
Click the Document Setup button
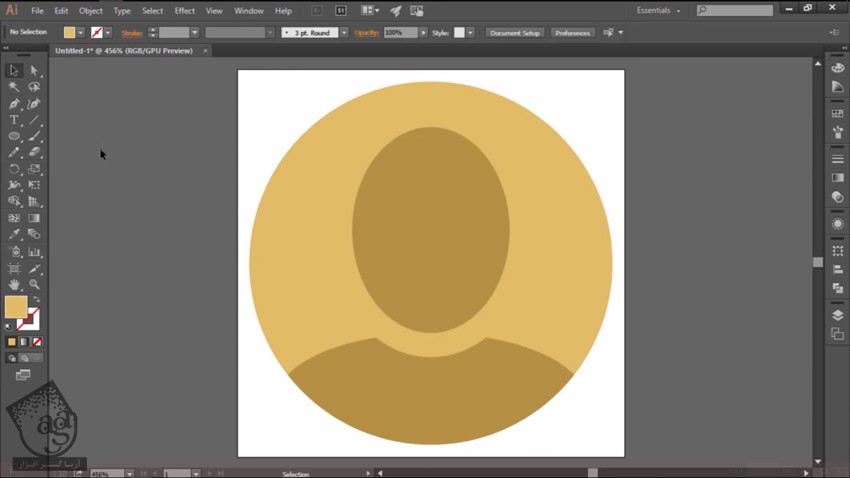point(515,33)
